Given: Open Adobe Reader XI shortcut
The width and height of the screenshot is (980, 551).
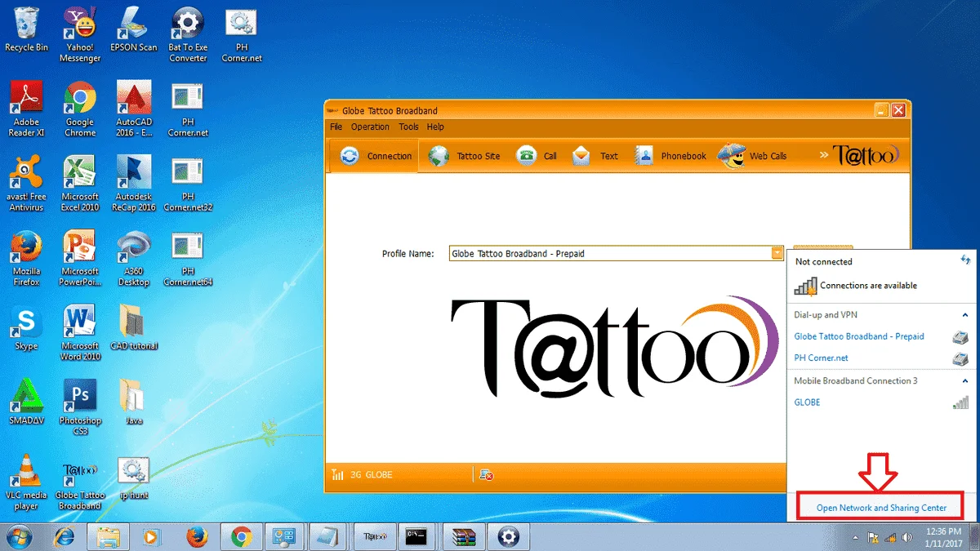Looking at the screenshot, I should click(26, 109).
